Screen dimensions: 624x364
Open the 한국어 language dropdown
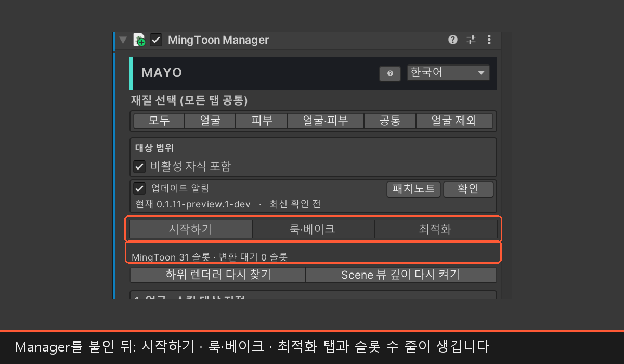(448, 72)
